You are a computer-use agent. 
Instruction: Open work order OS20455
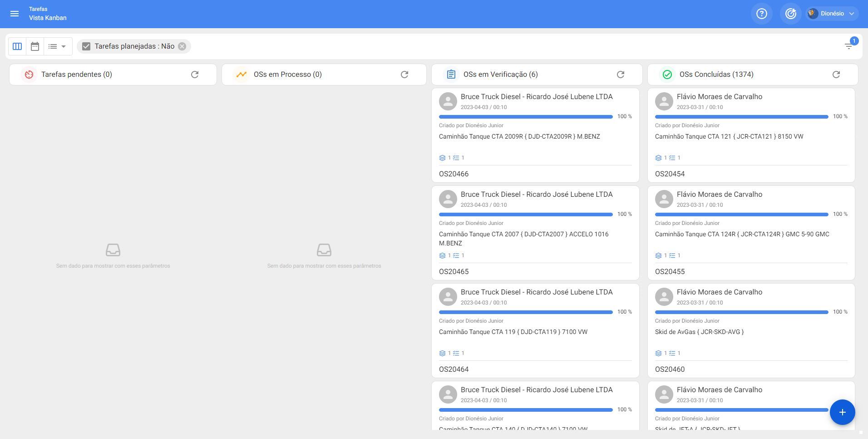(670, 272)
